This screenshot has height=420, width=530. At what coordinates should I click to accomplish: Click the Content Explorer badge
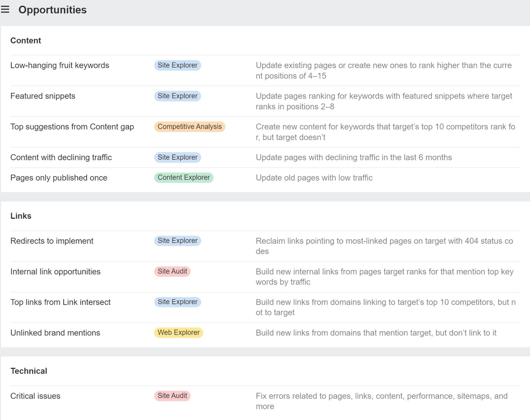pos(184,178)
